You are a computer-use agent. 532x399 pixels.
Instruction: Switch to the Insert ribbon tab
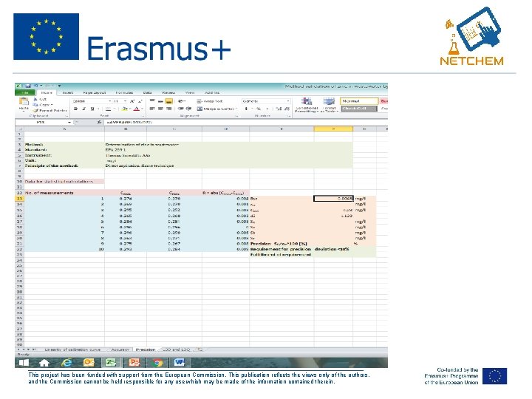(x=67, y=92)
